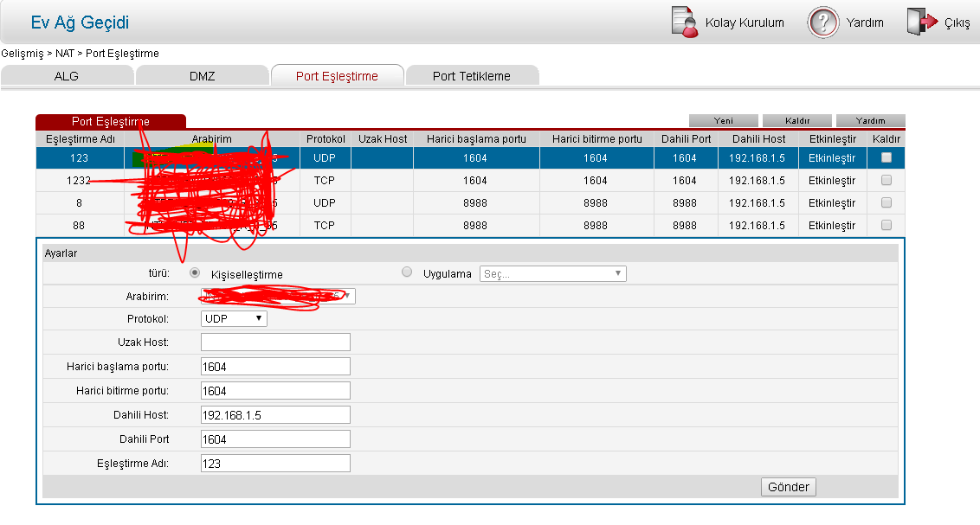Click Etkinleştir in the 1232 row
This screenshot has width=980, height=525.
pos(832,181)
